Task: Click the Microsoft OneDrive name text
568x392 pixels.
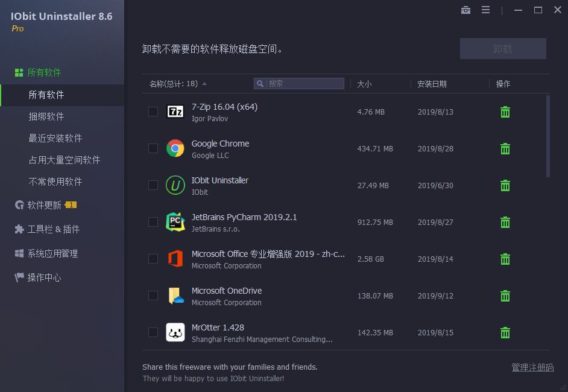Action: coord(227,291)
